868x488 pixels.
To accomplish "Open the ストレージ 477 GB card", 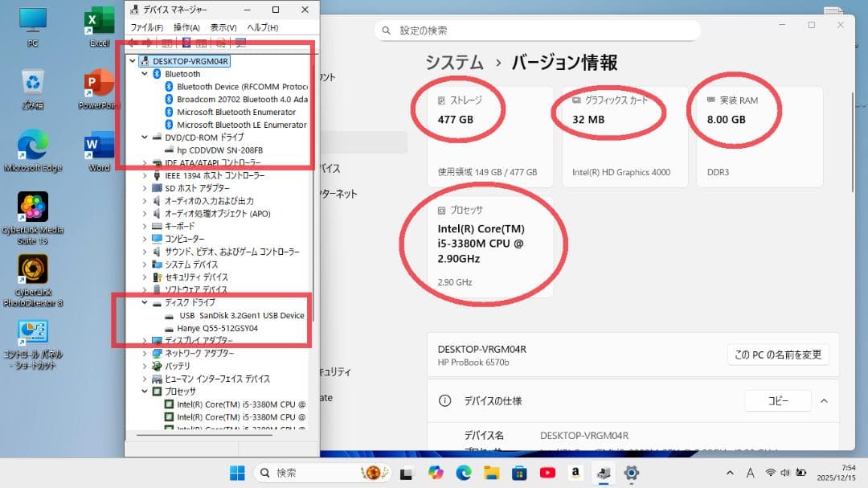I will click(490, 137).
